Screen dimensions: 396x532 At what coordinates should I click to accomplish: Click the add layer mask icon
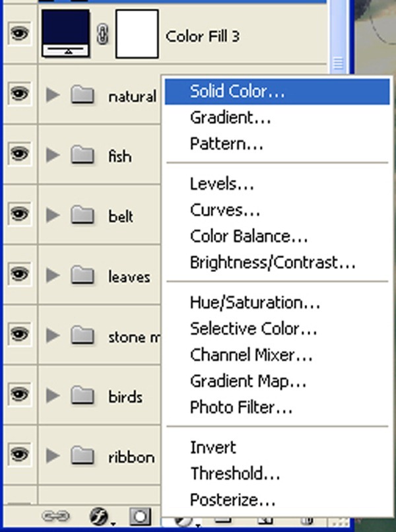(140, 517)
